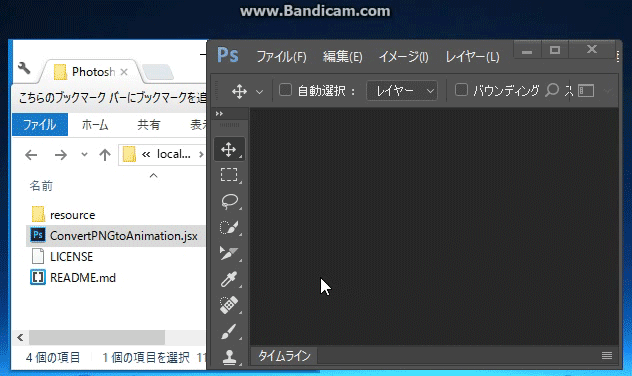Open the ファイル(F) menu in Photoshop

(x=281, y=56)
